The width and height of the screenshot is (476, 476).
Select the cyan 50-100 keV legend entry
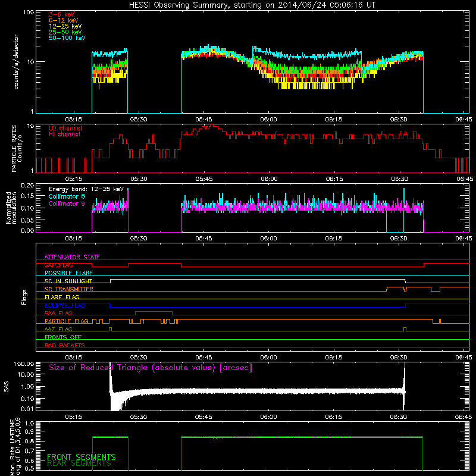pos(67,38)
